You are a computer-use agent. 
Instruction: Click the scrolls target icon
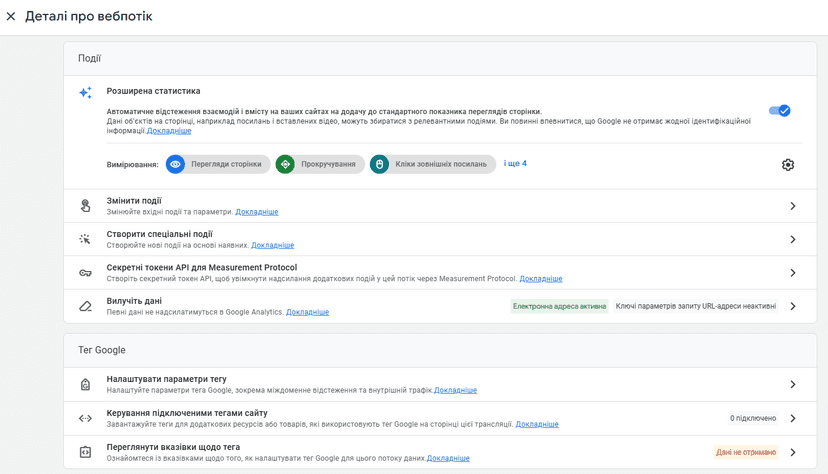pos(285,164)
